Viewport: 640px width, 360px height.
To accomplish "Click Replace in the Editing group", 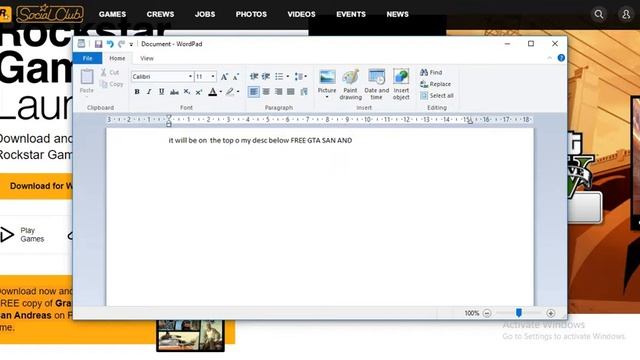I will 436,84.
